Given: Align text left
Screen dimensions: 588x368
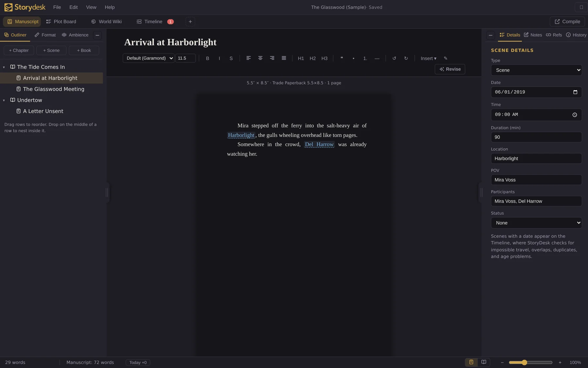Looking at the screenshot, I should pos(249,58).
